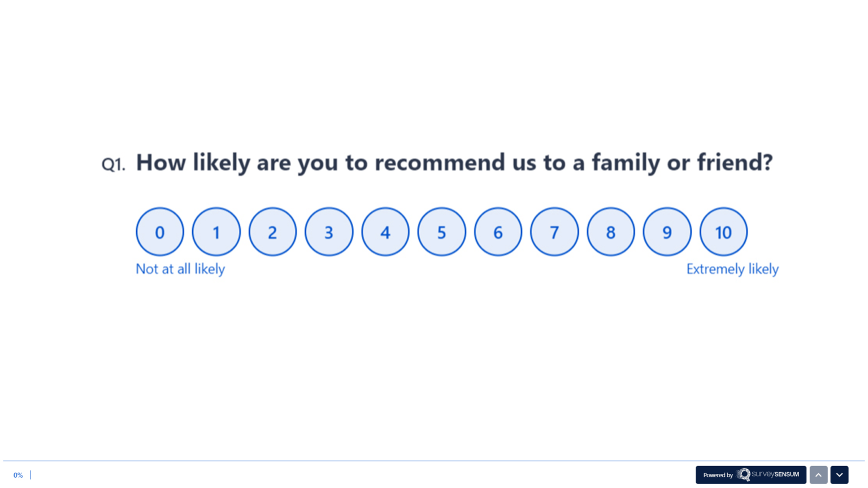Click the 'Not at all likely' label

point(180,269)
